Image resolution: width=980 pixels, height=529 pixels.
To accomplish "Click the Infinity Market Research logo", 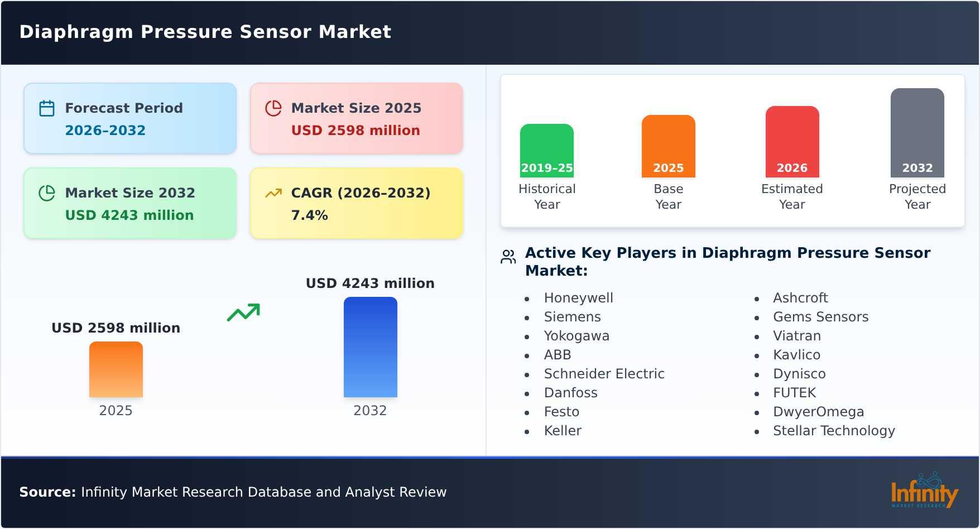I will [x=924, y=491].
